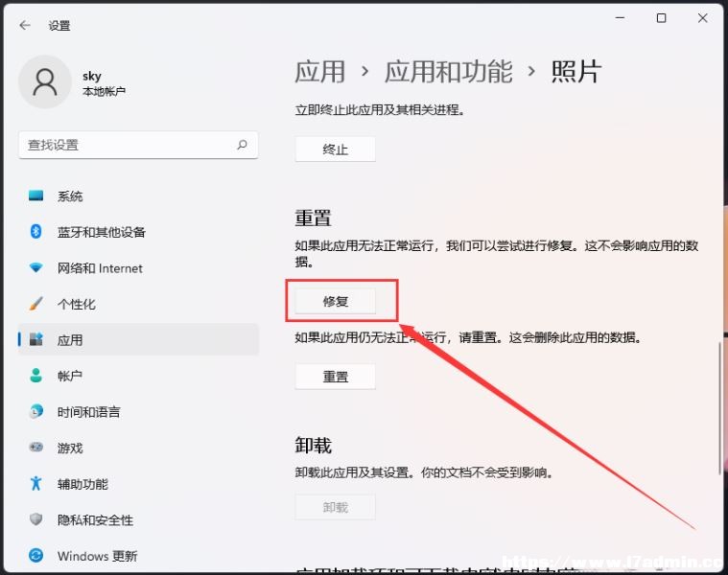Focus the 查找设置 search field
This screenshot has height=575, width=728.
(138, 145)
